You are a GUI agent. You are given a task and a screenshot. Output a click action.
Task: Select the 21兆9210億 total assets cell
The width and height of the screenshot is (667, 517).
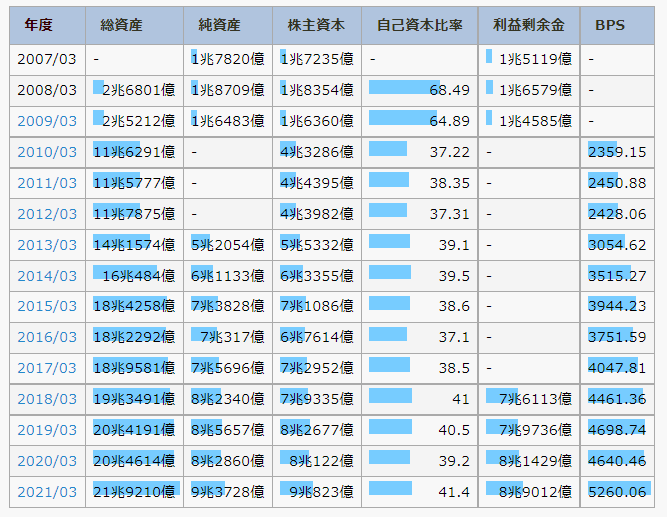tap(134, 492)
